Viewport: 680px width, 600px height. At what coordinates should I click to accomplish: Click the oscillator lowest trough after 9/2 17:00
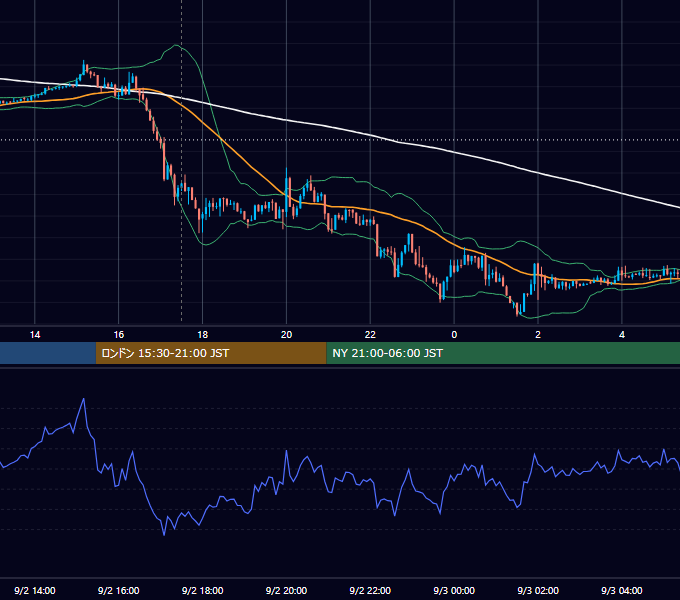pyautogui.click(x=164, y=535)
